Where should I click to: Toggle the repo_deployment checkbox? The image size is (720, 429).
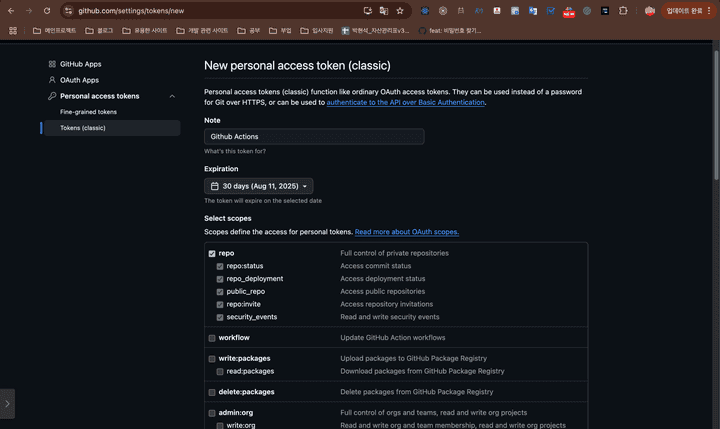click(x=220, y=279)
